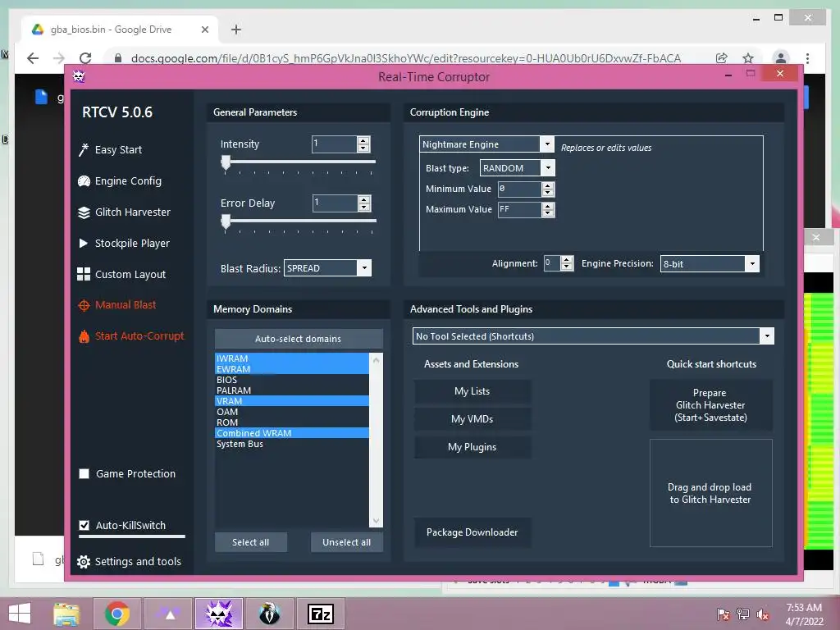Viewport: 840px width, 630px height.
Task: Open Engine Precision 8-bit dropdown
Action: (752, 263)
